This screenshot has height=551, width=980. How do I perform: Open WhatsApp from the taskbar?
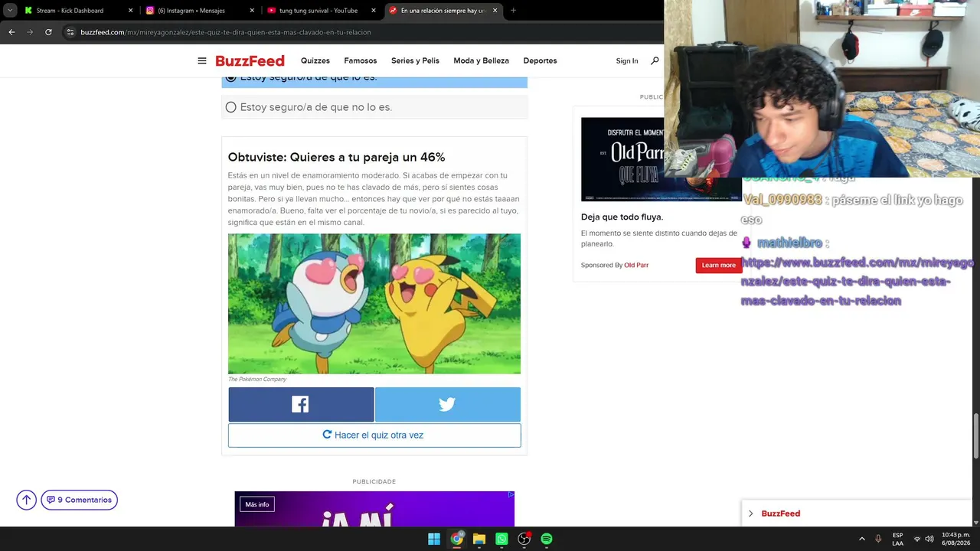coord(501,539)
